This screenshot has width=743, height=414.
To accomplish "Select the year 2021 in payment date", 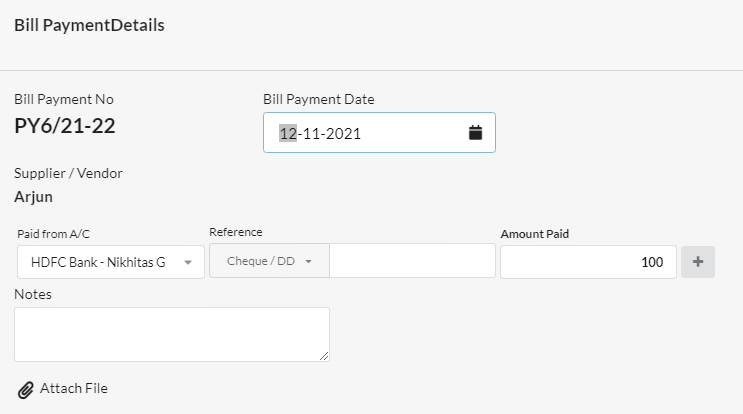I will [343, 134].
